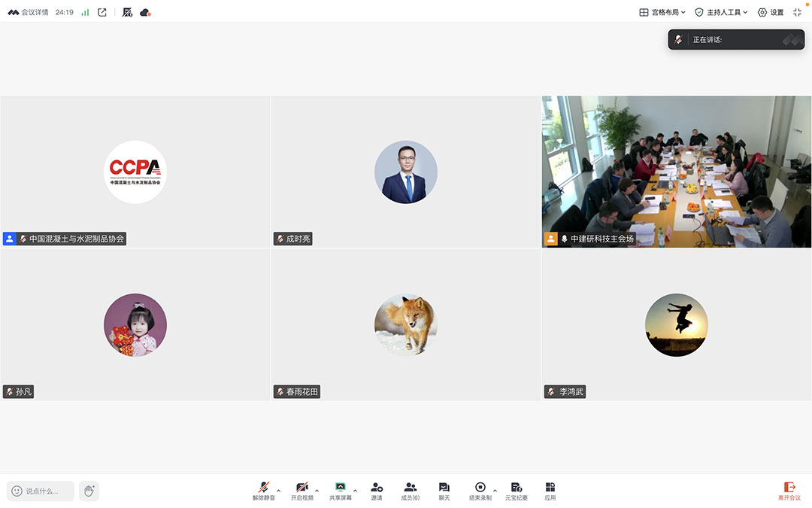Open the 宫格布局 layout dropdown
812x508 pixels.
[x=662, y=12]
